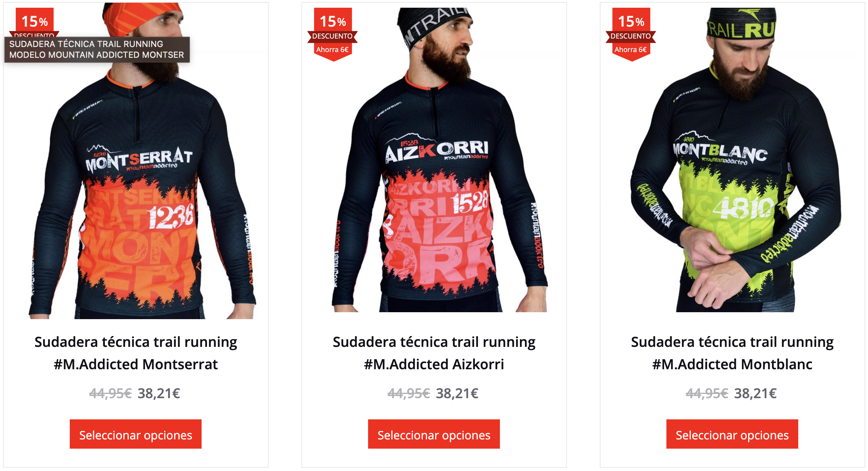Click the 38,21€ price under Aizkorri
The width and height of the screenshot is (868, 471).
click(457, 394)
